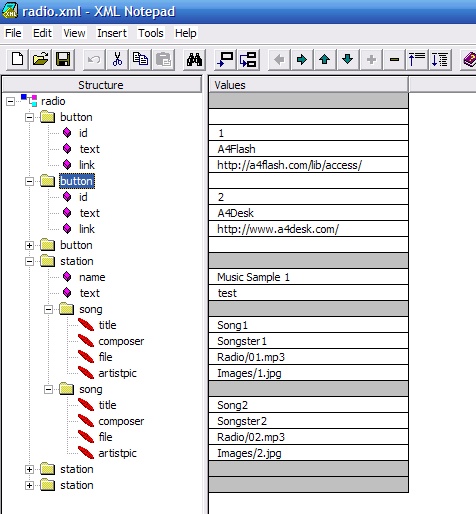Open Find with the binoculars icon
Viewport: 476px width, 514px height.
(x=194, y=60)
